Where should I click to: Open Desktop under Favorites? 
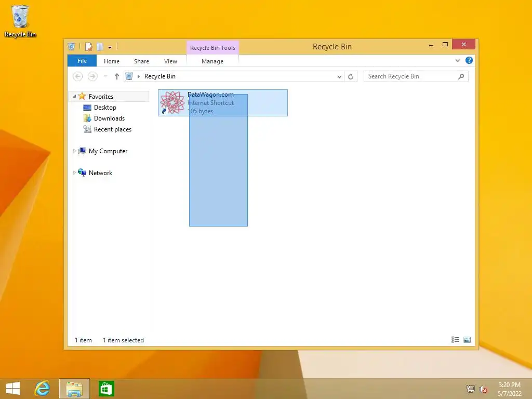point(105,108)
